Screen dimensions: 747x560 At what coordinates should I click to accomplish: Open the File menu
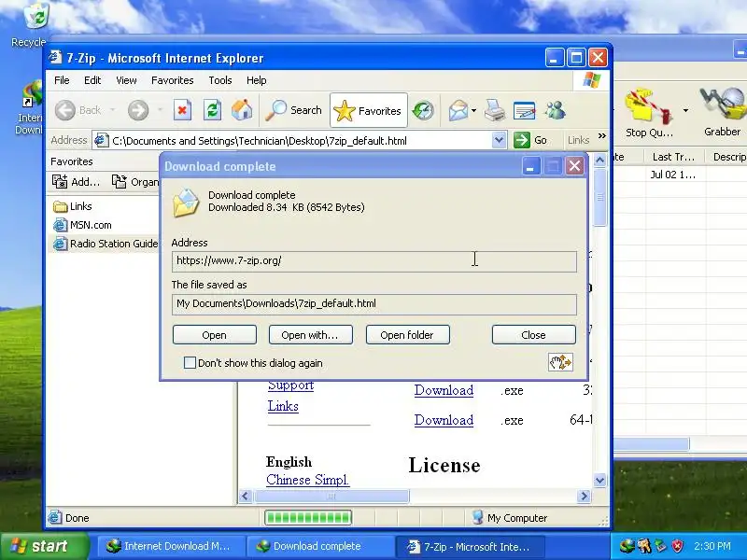62,80
